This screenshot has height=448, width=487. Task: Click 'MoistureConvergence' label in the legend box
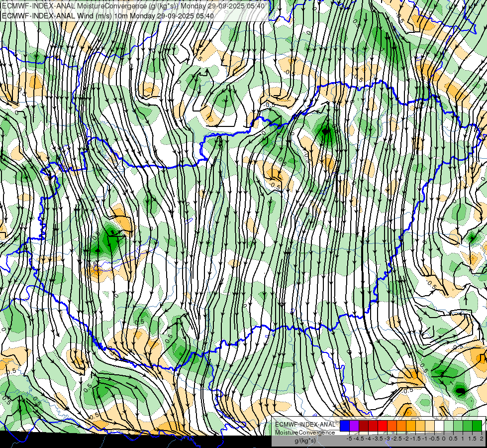[x=305, y=433]
